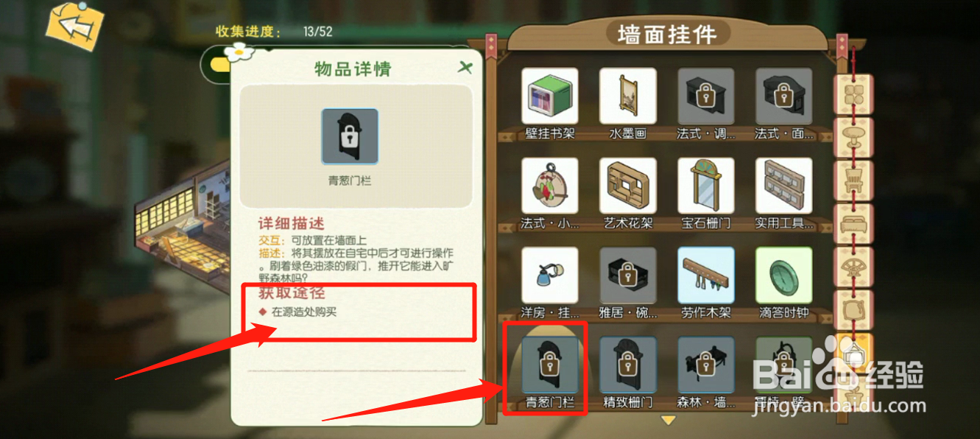
Task: Open the folding fan category tab
Action: (853, 267)
